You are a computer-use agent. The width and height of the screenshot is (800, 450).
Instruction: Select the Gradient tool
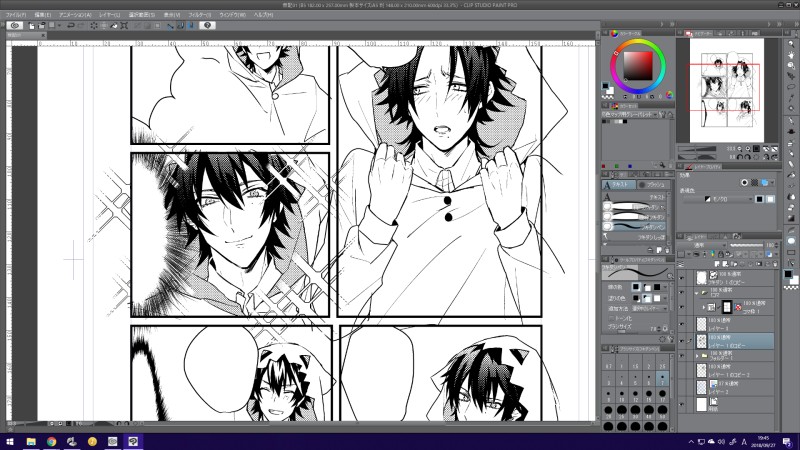[791, 218]
